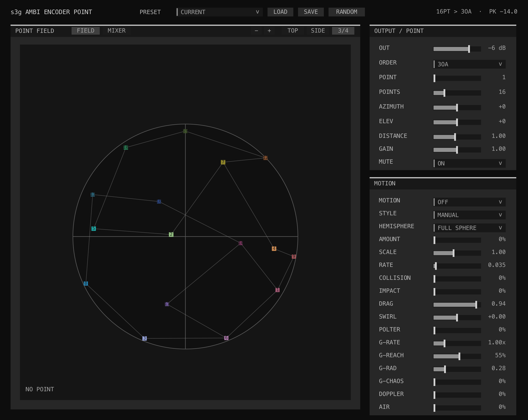Click the '-6 dB' OUT value
This screenshot has width=528, height=420.
click(497, 48)
